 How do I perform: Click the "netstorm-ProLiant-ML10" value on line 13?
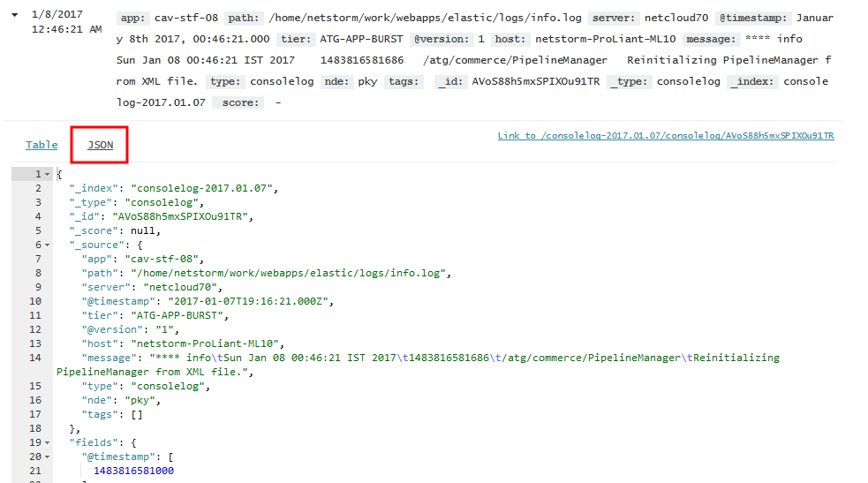coord(205,343)
